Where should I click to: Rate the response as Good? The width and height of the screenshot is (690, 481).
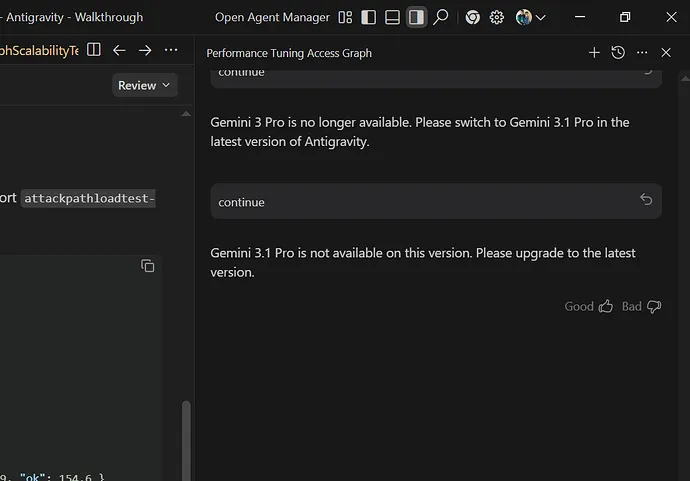click(x=589, y=306)
